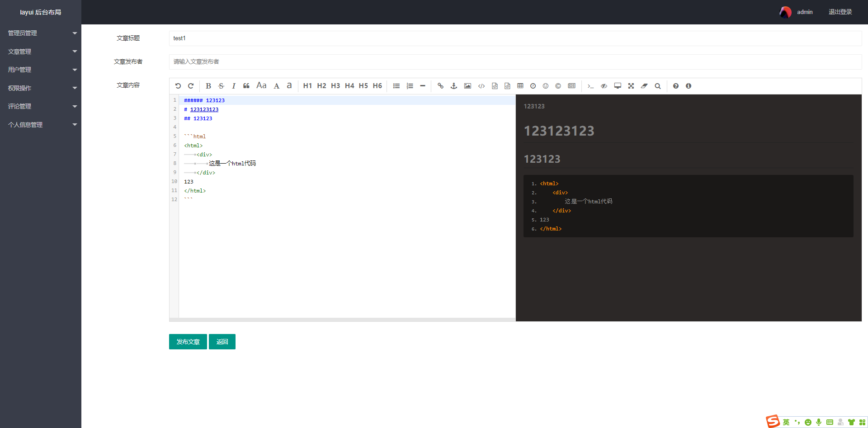The height and width of the screenshot is (428, 868).
Task: Insert H3 heading
Action: coord(335,86)
